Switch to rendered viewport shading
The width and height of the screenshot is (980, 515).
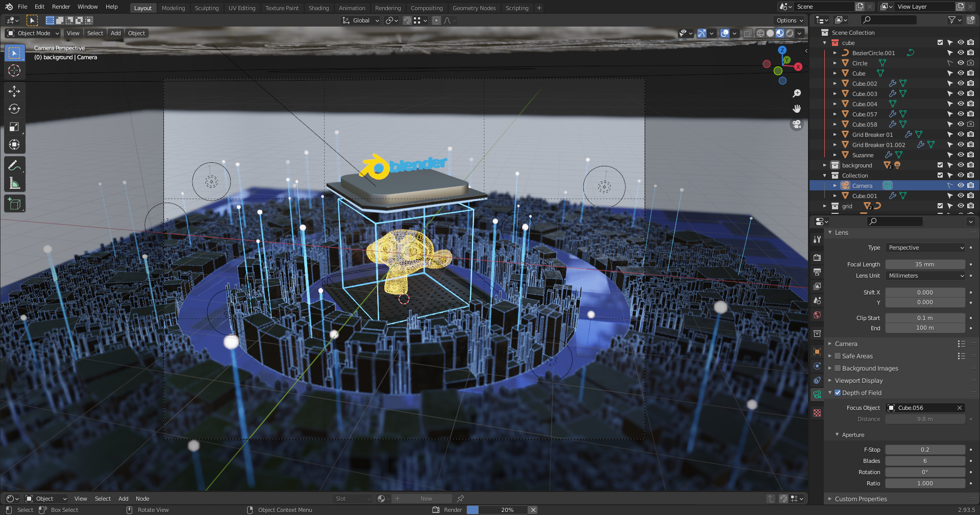pyautogui.click(x=790, y=33)
